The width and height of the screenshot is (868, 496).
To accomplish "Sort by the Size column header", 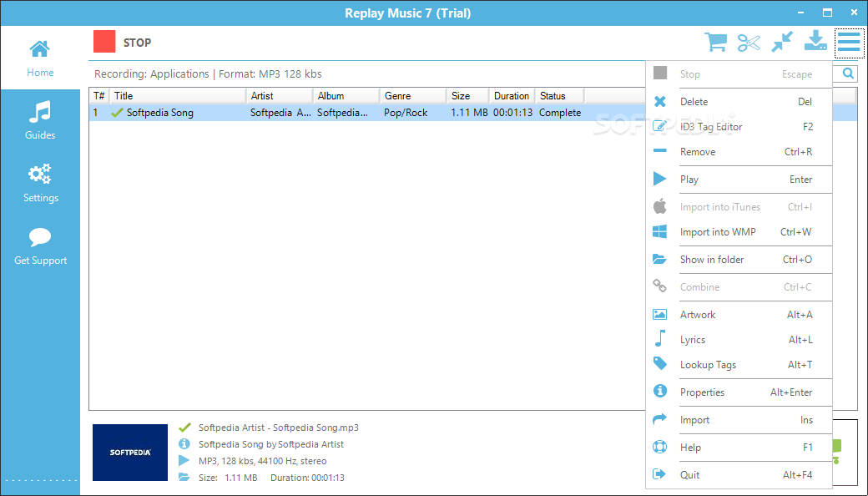I will click(x=467, y=96).
